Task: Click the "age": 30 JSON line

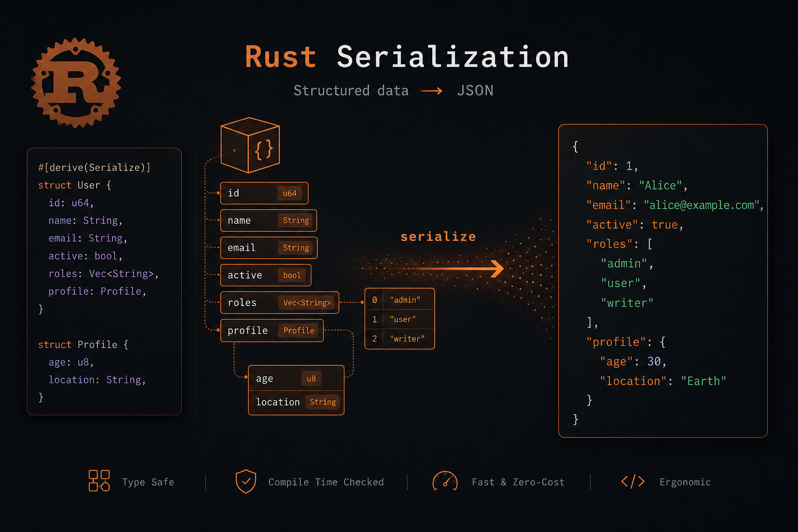Action: (633, 362)
